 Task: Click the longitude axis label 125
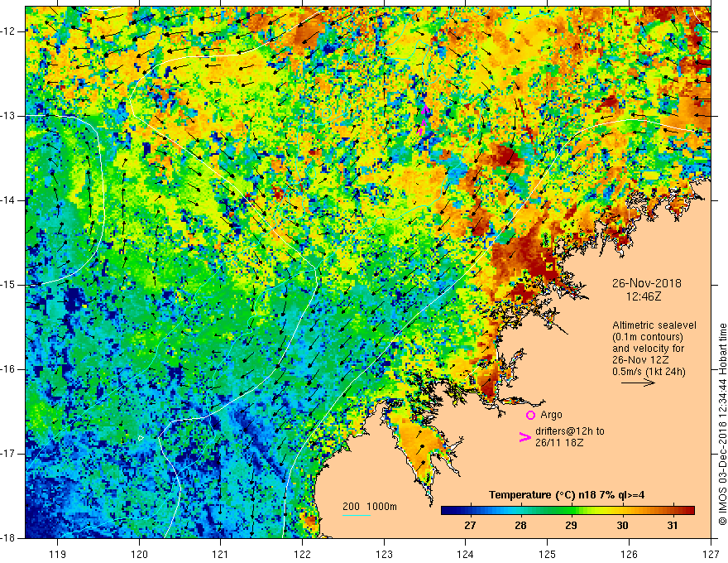coord(548,554)
